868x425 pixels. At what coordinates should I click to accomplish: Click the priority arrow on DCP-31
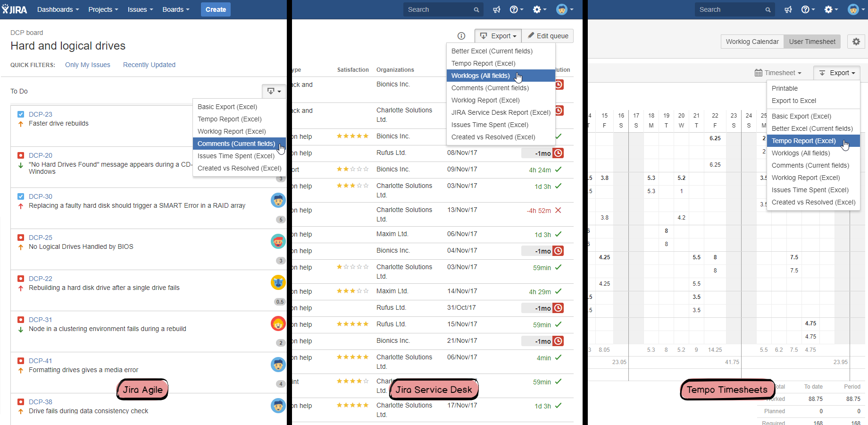[x=21, y=330]
